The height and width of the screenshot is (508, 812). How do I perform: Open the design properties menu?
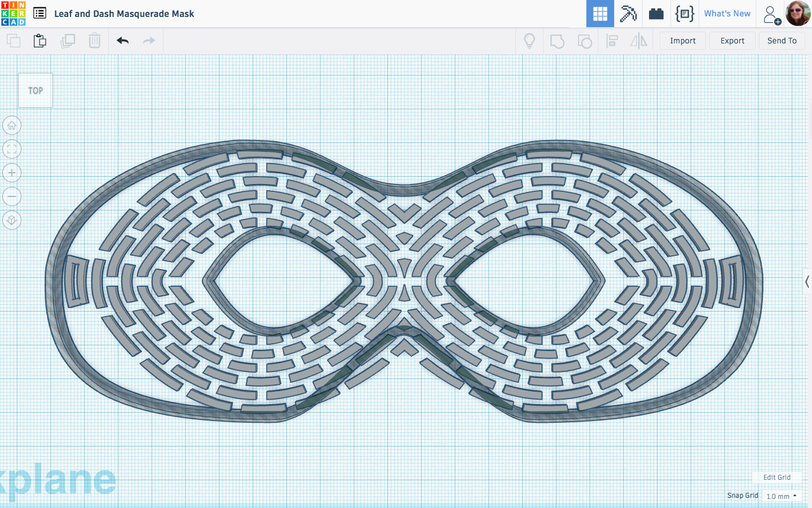(x=39, y=13)
